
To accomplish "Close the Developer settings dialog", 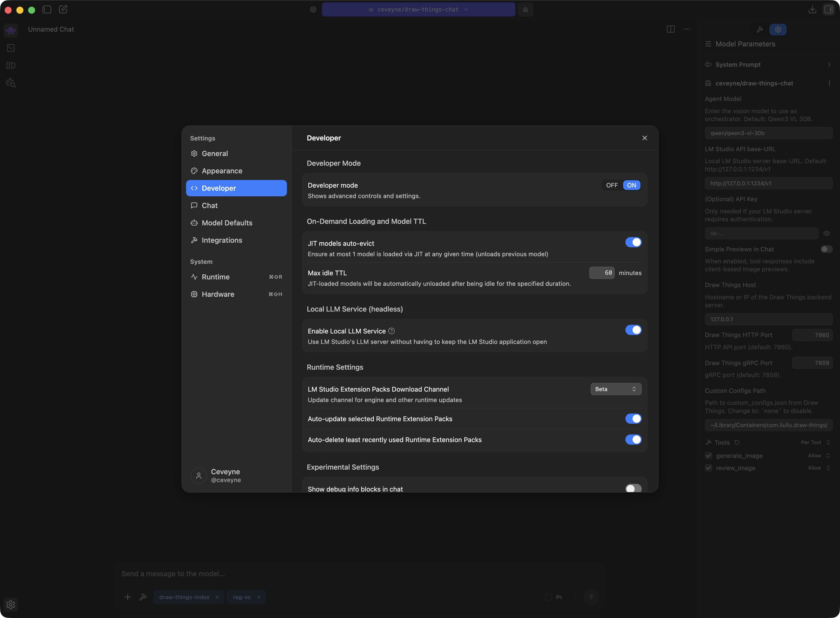I will tap(644, 138).
